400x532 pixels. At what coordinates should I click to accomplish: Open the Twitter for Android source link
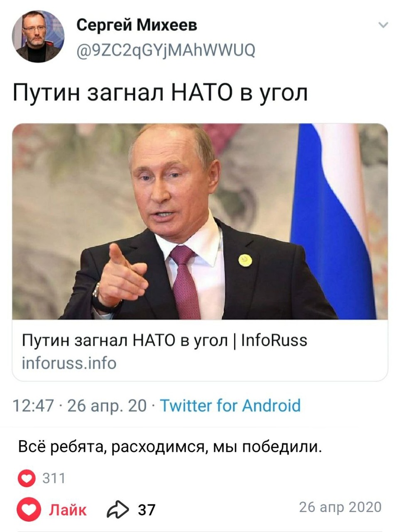(x=230, y=406)
